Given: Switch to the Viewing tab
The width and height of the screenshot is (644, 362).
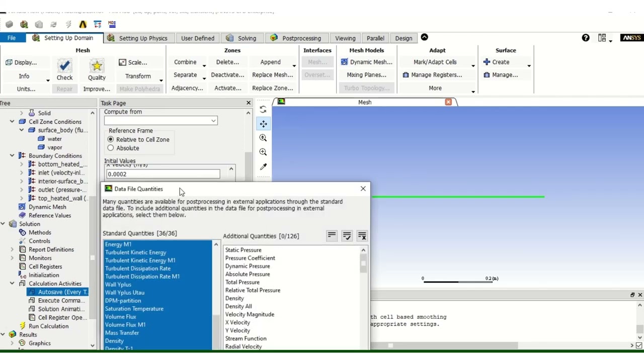Looking at the screenshot, I should click(345, 38).
